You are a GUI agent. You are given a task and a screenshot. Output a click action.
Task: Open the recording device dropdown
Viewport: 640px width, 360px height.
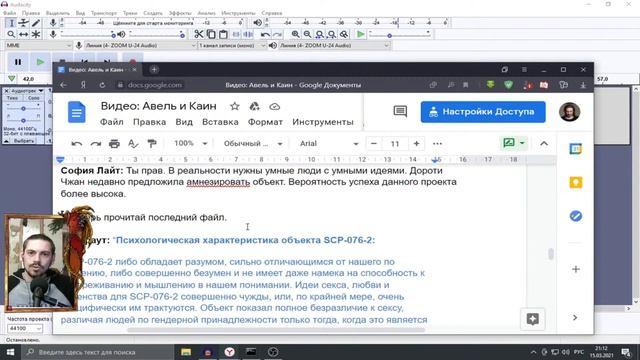pyautogui.click(x=140, y=45)
